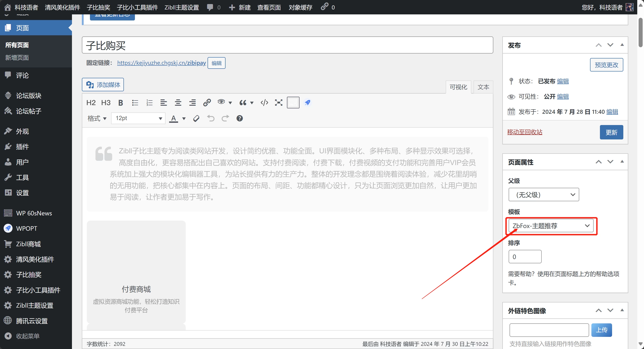Click 移动至回收站 link
This screenshot has height=349, width=644.
click(x=525, y=132)
